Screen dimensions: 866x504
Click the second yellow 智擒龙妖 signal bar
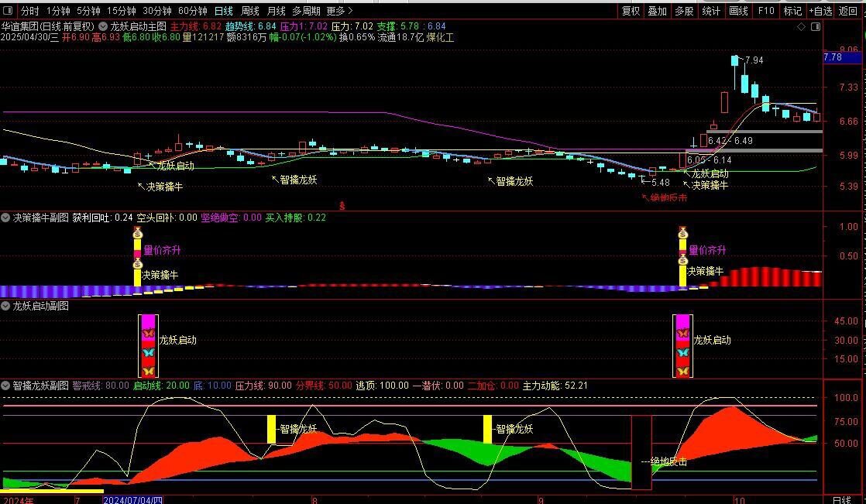[x=487, y=430]
